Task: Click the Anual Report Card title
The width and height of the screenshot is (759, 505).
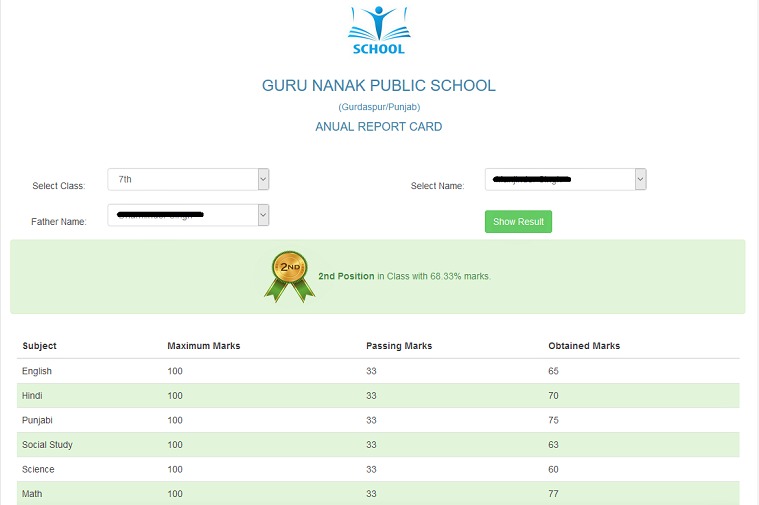Action: pos(378,127)
